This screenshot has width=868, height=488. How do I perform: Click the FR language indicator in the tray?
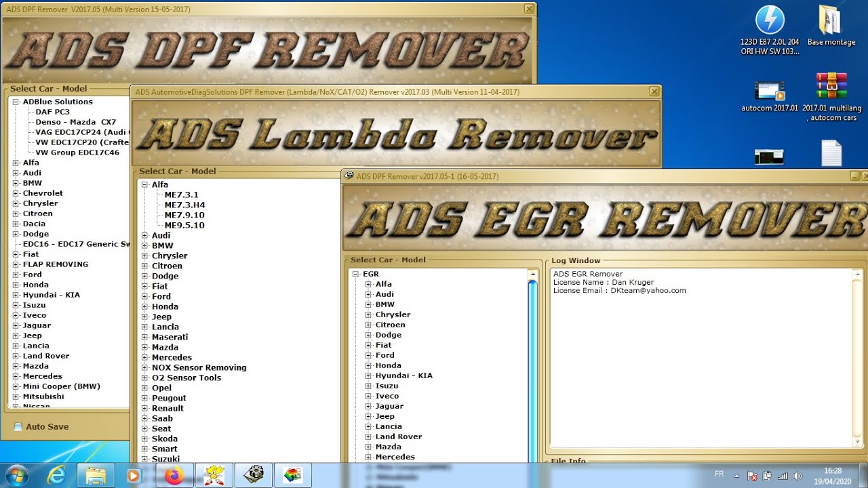click(x=718, y=475)
